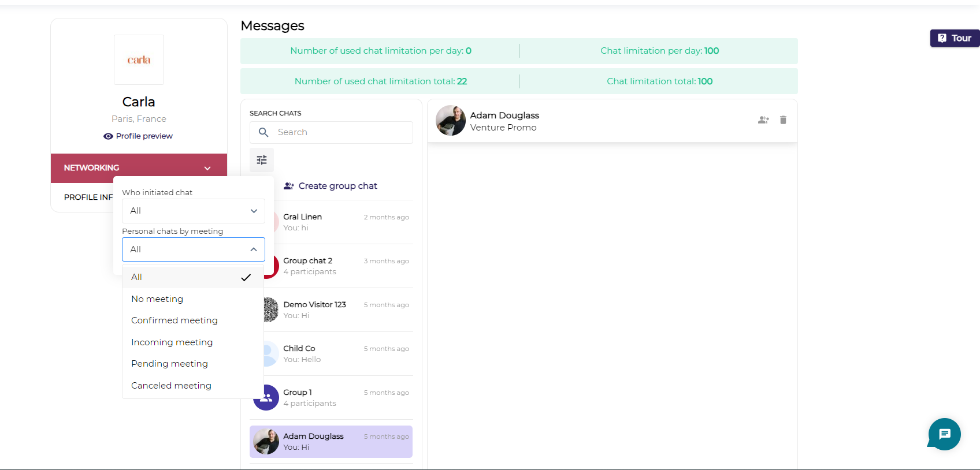Image resolution: width=980 pixels, height=470 pixels.
Task: Delete chat using the trash icon
Action: (x=783, y=120)
